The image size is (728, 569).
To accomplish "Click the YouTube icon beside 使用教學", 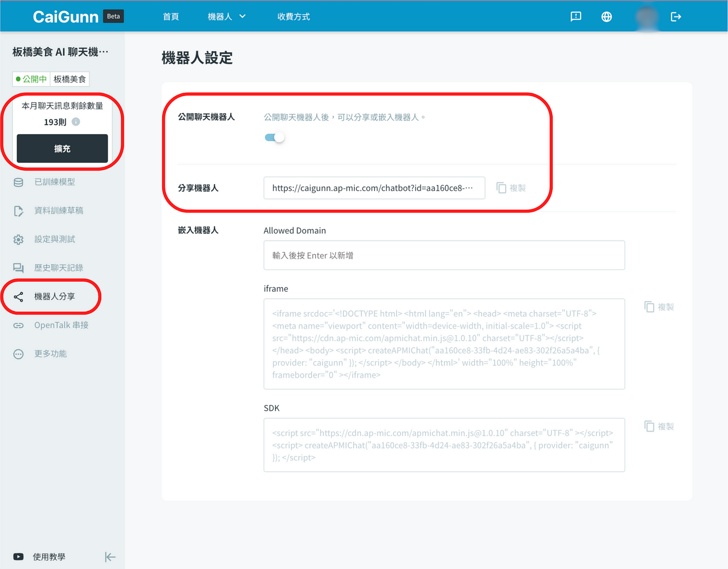I will click(x=18, y=557).
